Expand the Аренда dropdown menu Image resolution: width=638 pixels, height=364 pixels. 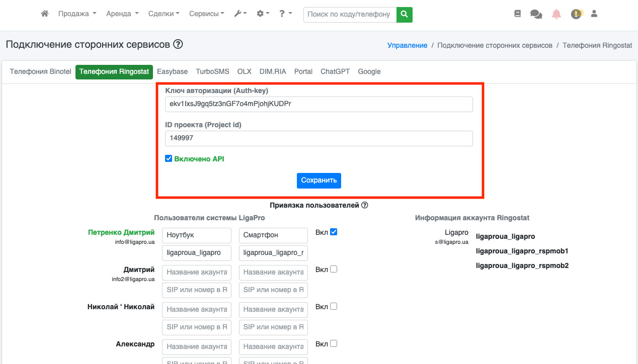click(122, 14)
